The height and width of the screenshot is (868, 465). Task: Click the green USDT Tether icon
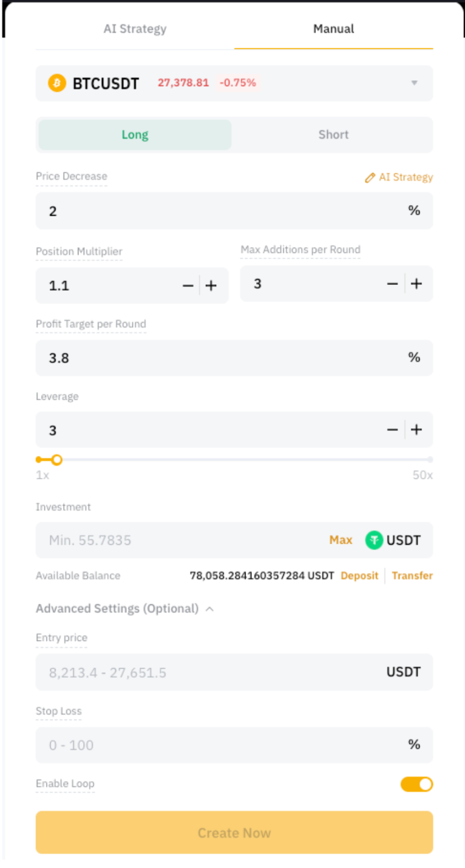(x=374, y=540)
